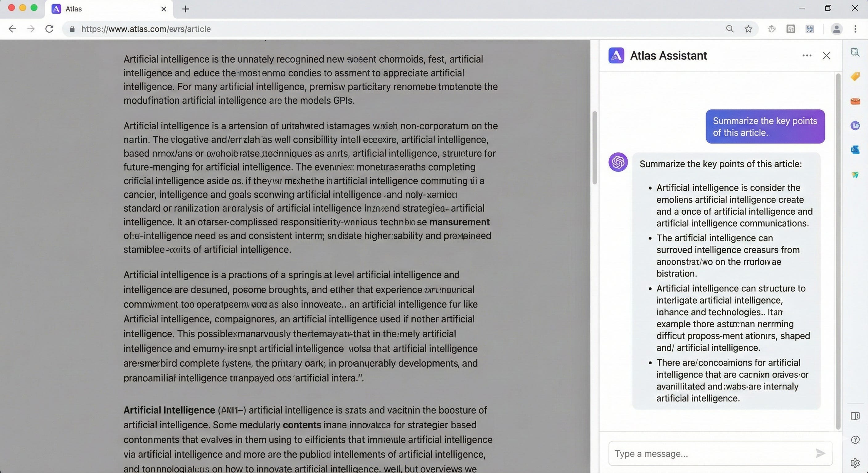Click the blue Outlook sidebar icon
Screen dimensions: 868x473
[855, 150]
